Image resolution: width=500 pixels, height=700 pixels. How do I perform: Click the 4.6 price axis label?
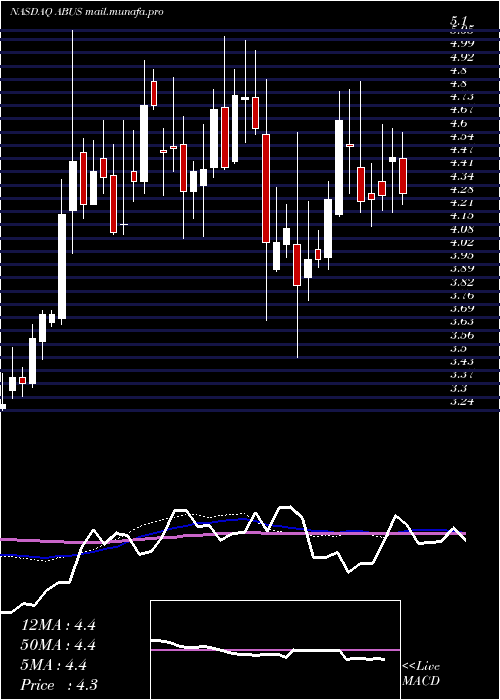coord(459,123)
